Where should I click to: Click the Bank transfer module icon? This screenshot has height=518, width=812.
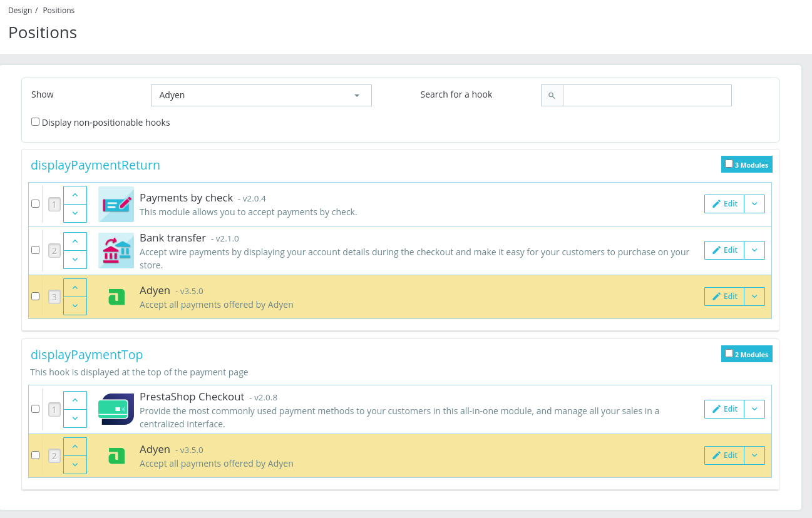coord(116,250)
